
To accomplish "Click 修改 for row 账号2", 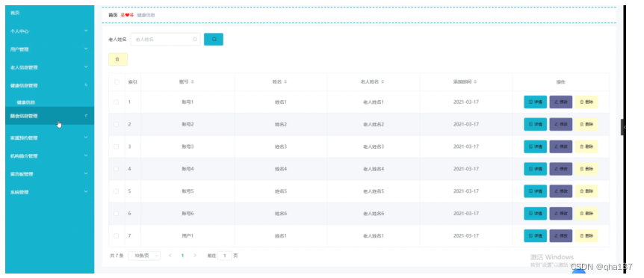I will click(560, 124).
